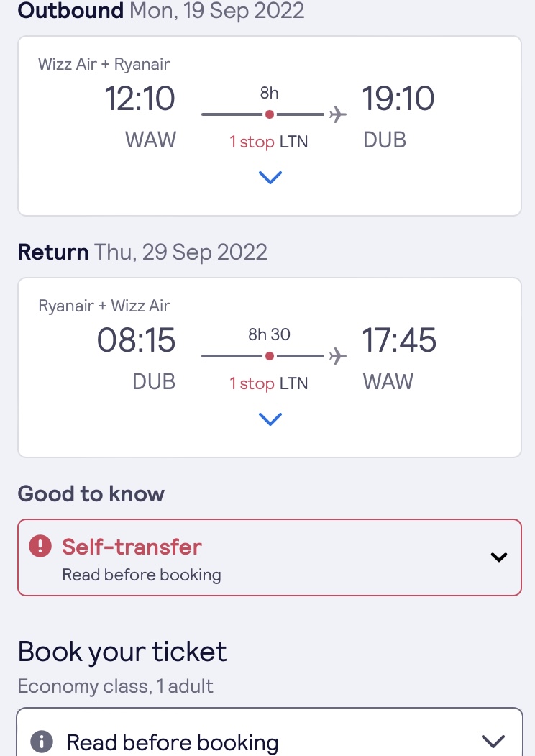Screen dimensions: 535x756
Task: Expand return flight details chevron
Action: [x=270, y=419]
